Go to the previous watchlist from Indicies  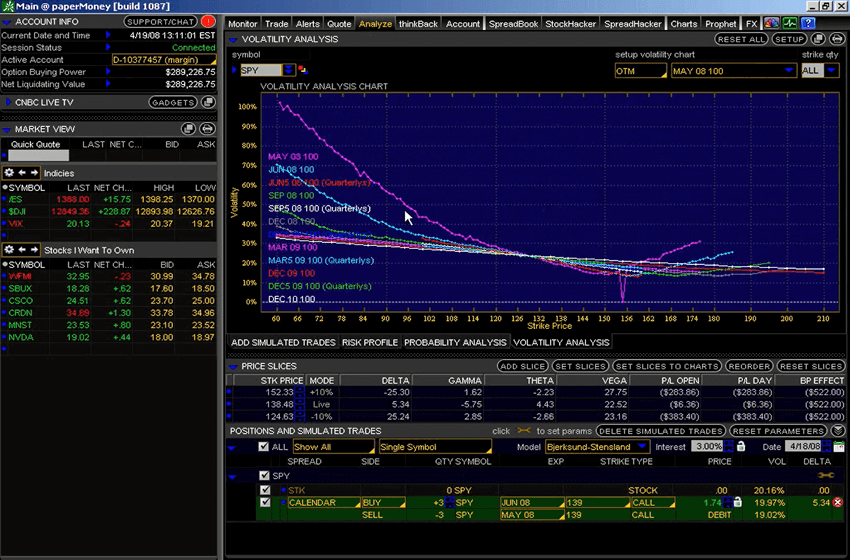click(x=22, y=173)
